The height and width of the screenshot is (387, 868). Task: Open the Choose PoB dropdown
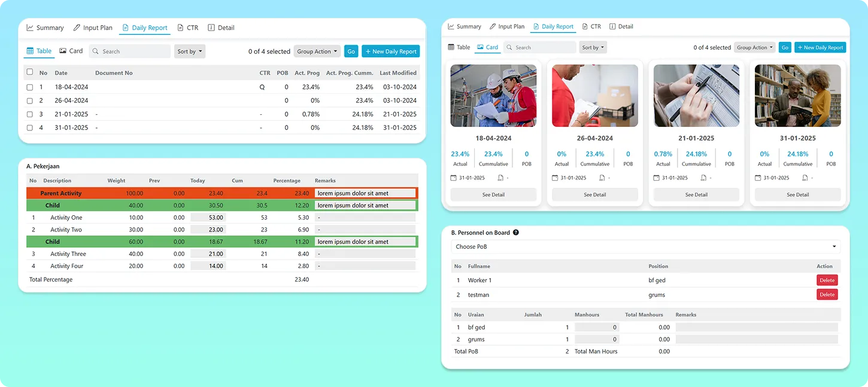coord(645,246)
